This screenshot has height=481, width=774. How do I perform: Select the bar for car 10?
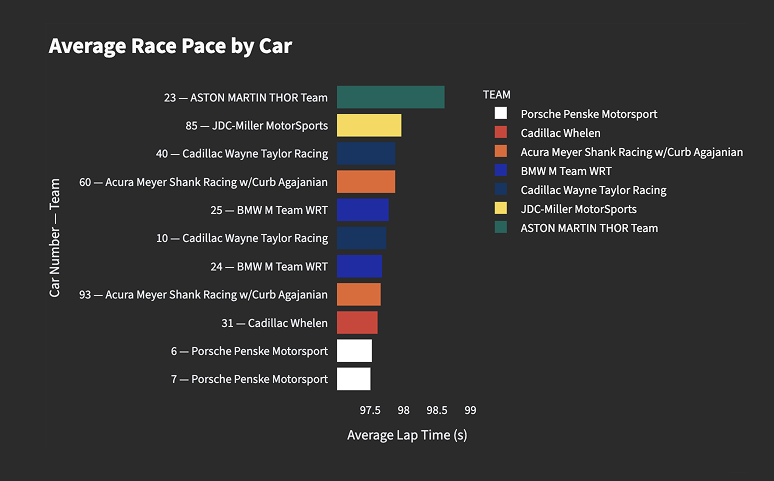tap(361, 238)
